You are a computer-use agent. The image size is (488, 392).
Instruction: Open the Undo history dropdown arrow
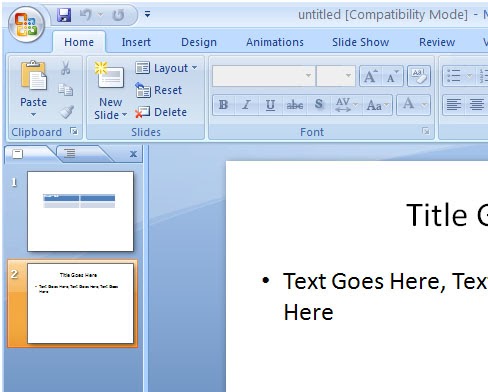click(x=100, y=15)
